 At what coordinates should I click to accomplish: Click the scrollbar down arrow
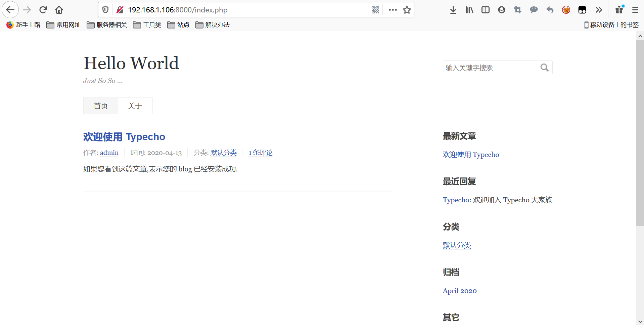click(x=640, y=321)
